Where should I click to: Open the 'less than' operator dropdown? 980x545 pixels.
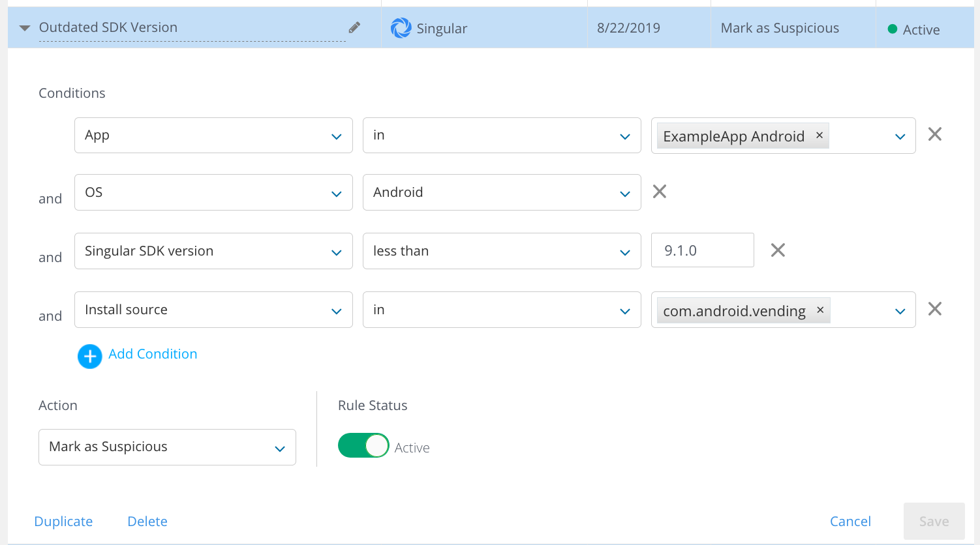[502, 251]
